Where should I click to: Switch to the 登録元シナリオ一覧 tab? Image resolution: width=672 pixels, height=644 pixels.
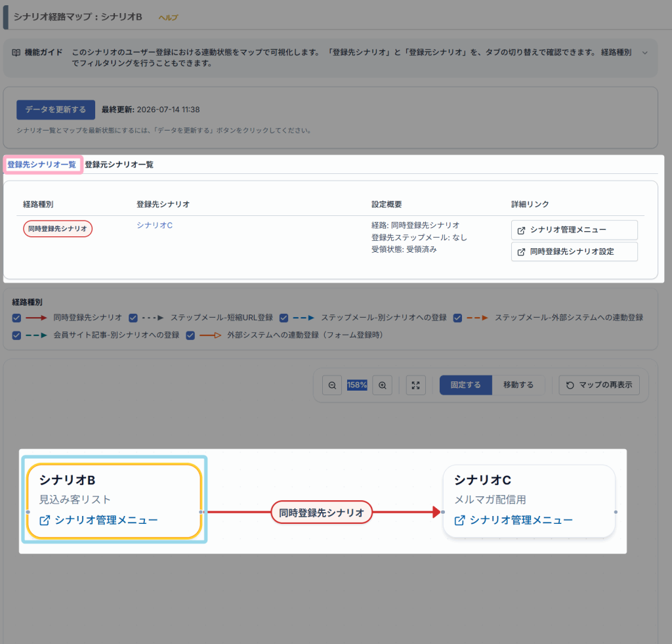click(x=119, y=165)
